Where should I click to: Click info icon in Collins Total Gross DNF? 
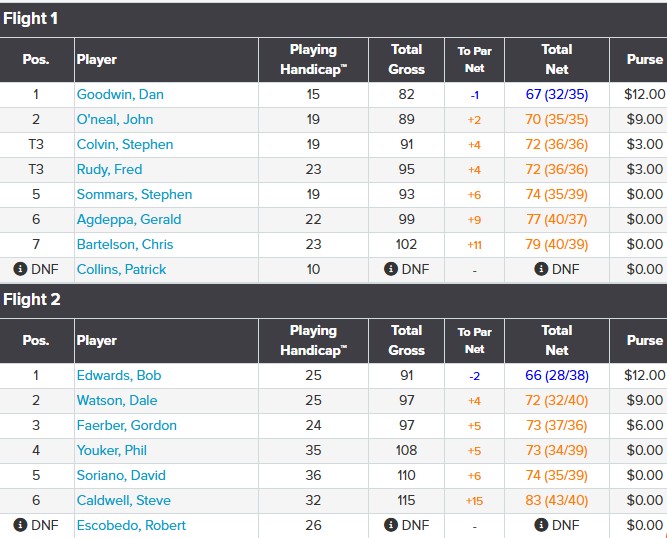(x=390, y=269)
